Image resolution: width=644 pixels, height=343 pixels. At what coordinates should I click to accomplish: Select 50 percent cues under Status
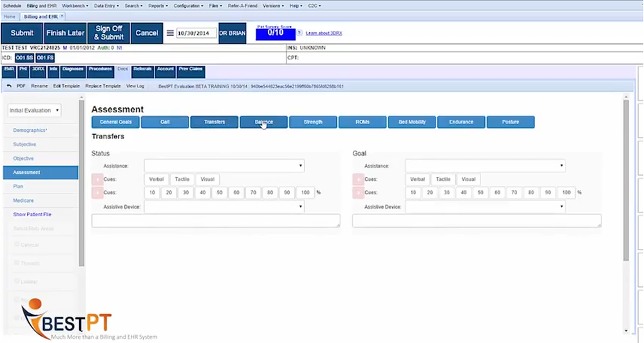(x=220, y=192)
